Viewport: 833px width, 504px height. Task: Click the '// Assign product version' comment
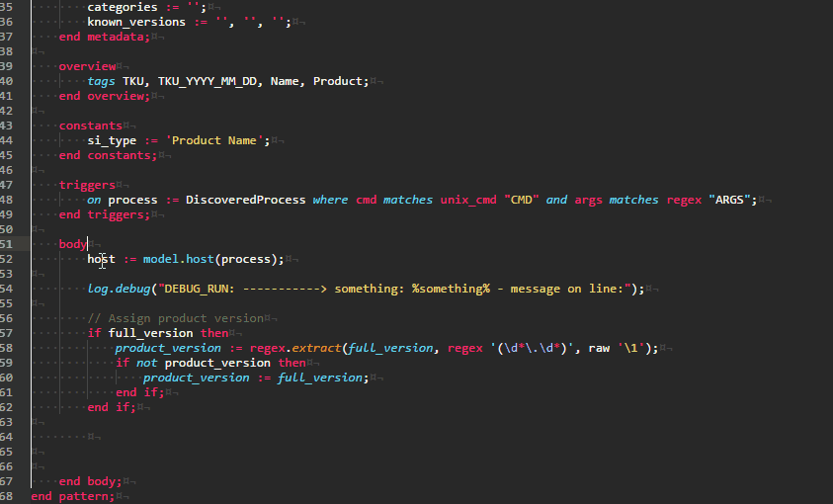[x=175, y=318]
